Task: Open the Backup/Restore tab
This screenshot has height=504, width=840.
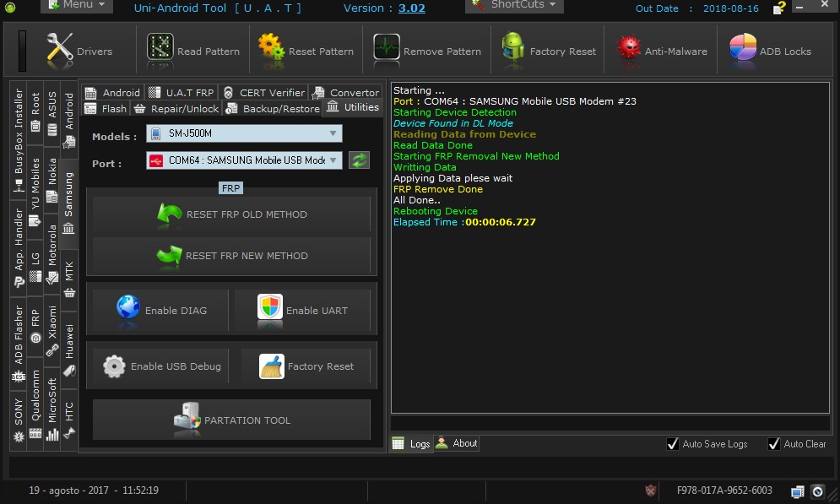Action: (x=273, y=108)
